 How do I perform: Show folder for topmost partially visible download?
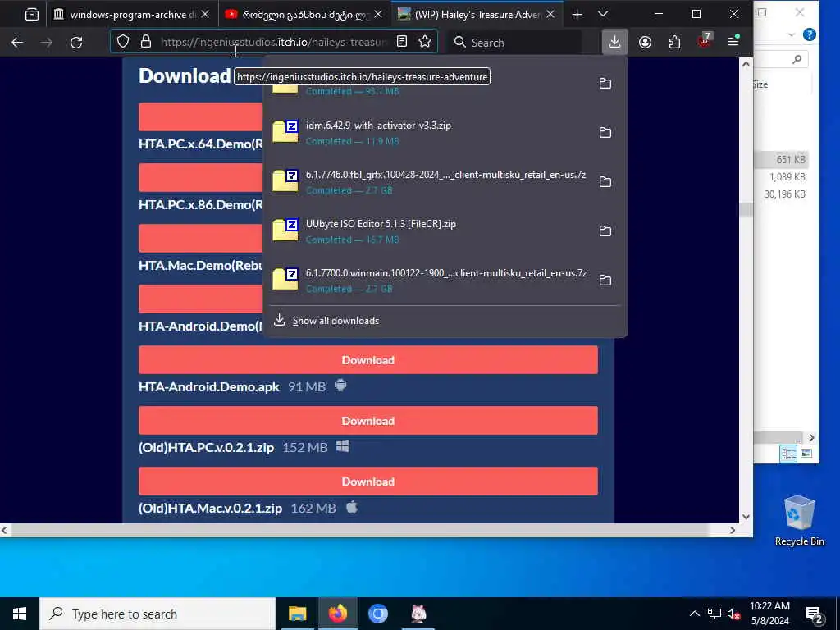pos(605,83)
